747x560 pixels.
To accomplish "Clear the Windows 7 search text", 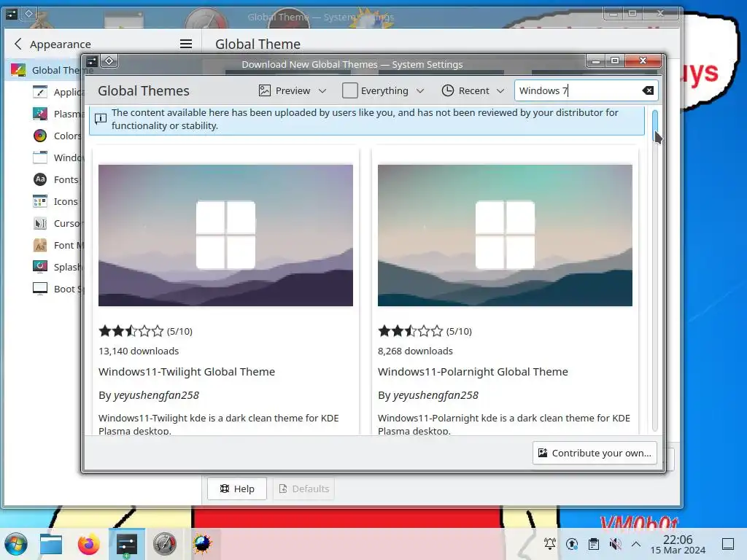I will [648, 90].
